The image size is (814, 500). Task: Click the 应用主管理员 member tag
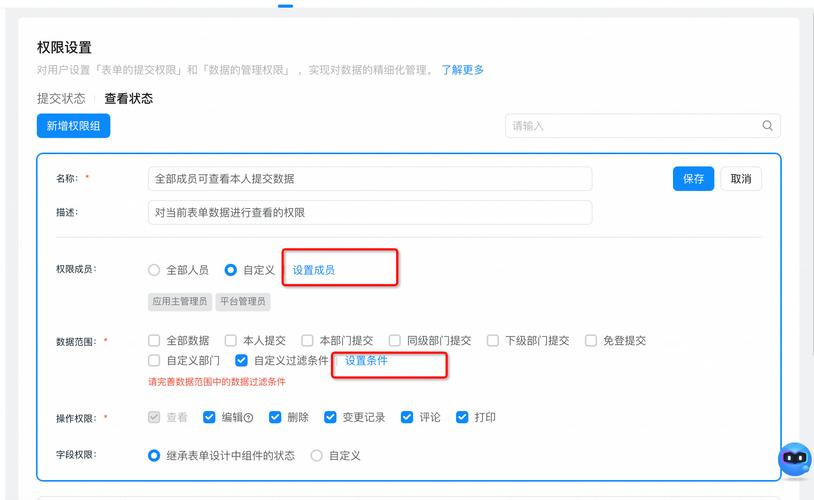tap(180, 301)
